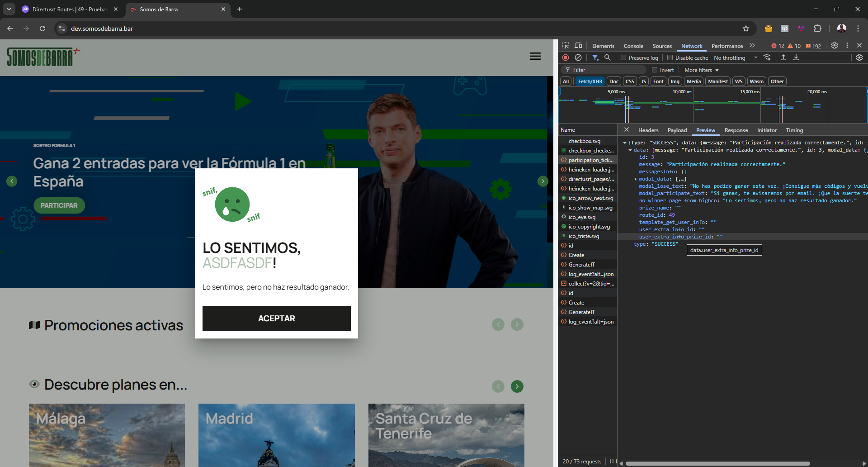Click the horizontal preview scrollbar
The width and height of the screenshot is (868, 467).
click(x=717, y=463)
